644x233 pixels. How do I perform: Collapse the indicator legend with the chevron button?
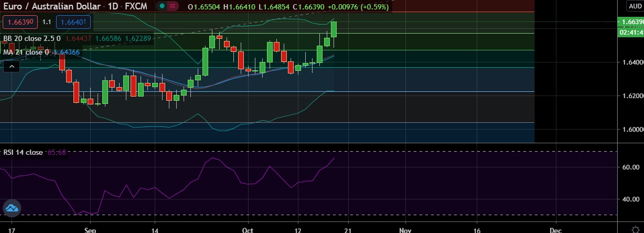tap(12, 66)
